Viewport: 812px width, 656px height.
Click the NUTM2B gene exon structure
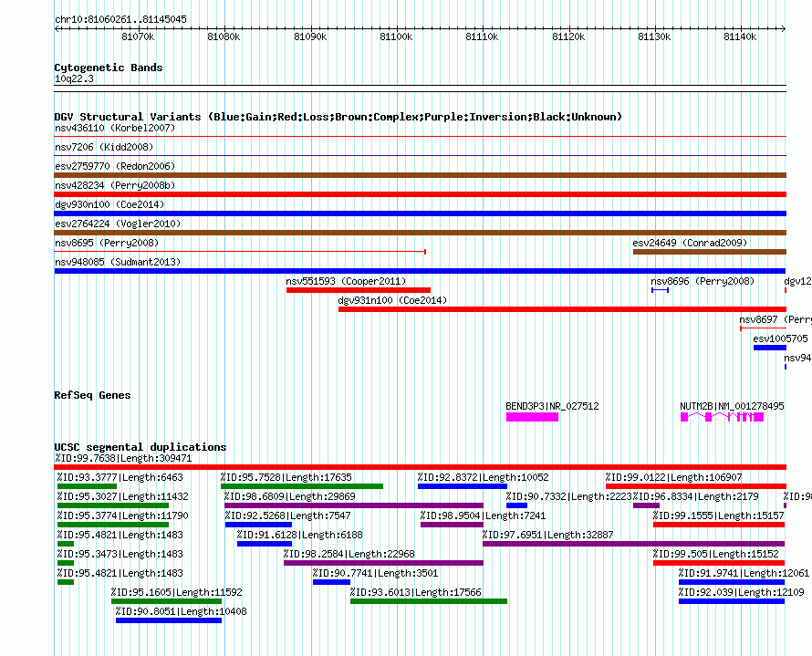click(x=722, y=417)
